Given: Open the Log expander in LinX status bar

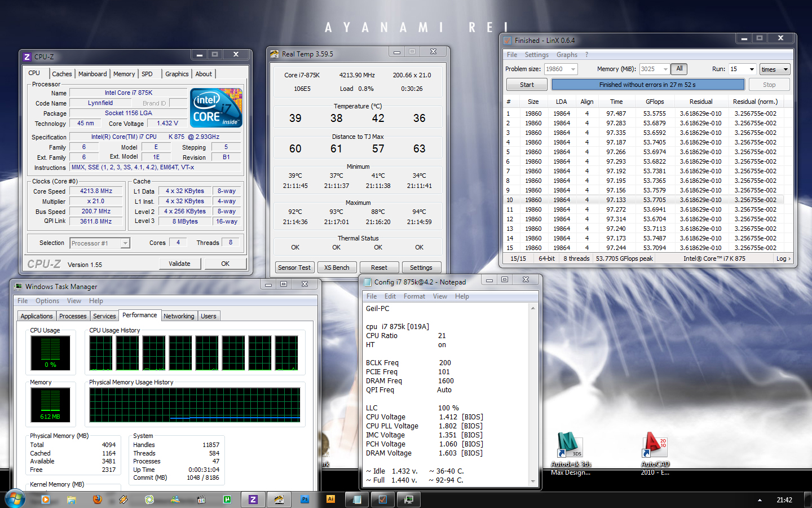Looking at the screenshot, I should (783, 259).
